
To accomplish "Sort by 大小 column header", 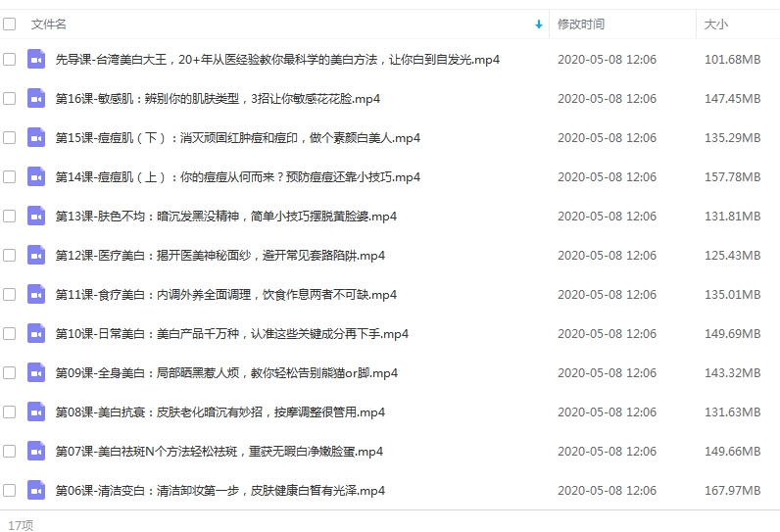I will [x=716, y=24].
